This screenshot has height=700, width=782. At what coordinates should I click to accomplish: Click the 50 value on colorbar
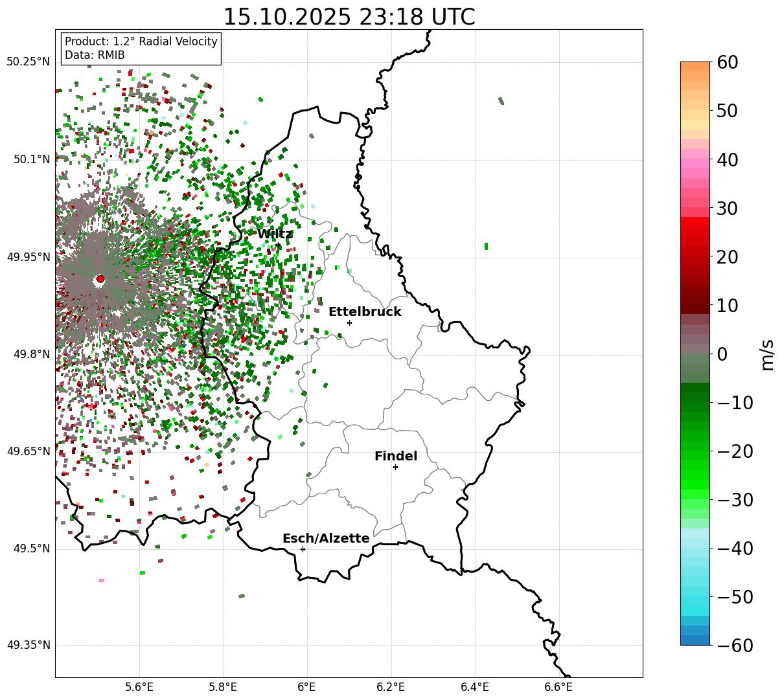coord(728,111)
